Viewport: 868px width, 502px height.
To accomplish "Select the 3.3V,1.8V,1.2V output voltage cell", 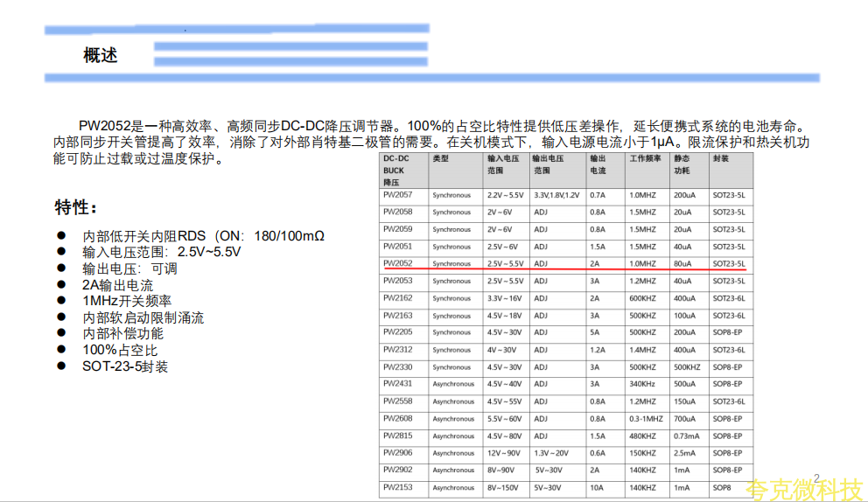I will pyautogui.click(x=556, y=194).
